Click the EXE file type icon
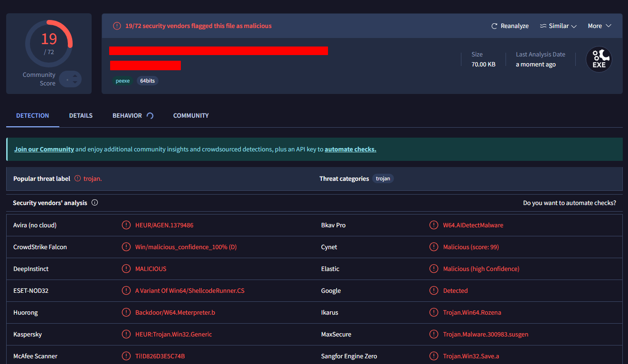The height and width of the screenshot is (364, 628). pos(599,59)
